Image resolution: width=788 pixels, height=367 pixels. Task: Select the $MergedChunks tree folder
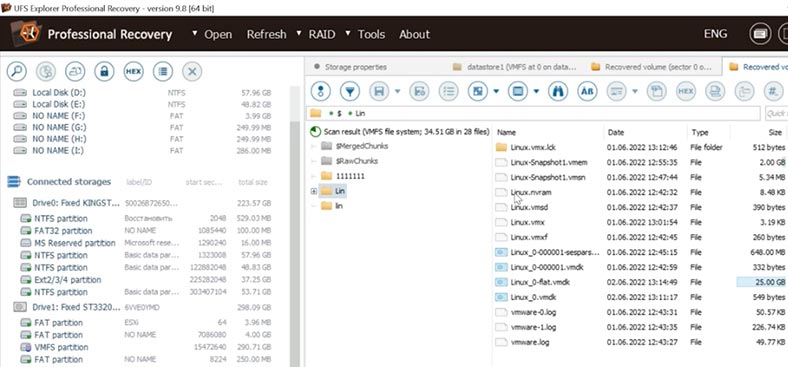pos(362,146)
